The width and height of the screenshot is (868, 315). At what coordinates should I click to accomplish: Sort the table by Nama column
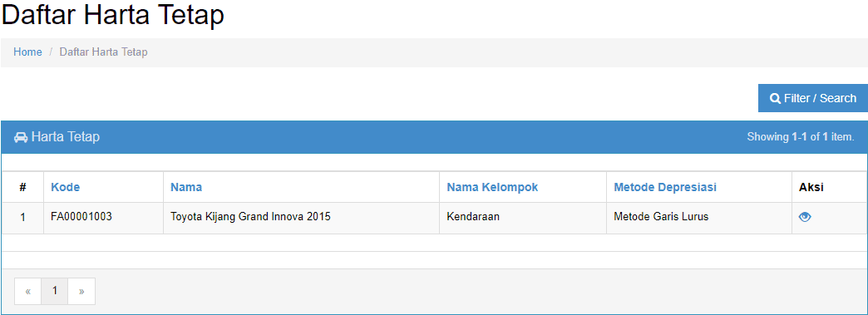coord(186,187)
